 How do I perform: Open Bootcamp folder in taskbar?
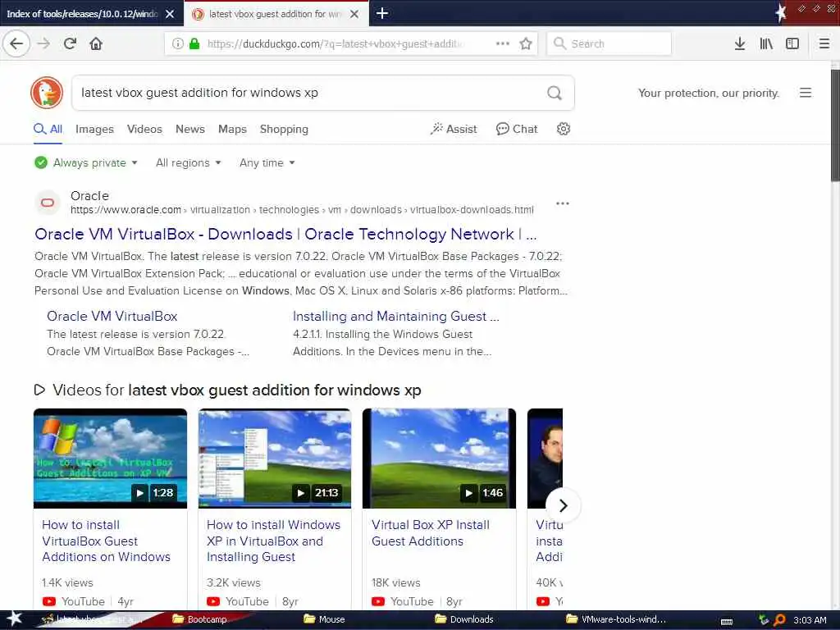point(200,619)
